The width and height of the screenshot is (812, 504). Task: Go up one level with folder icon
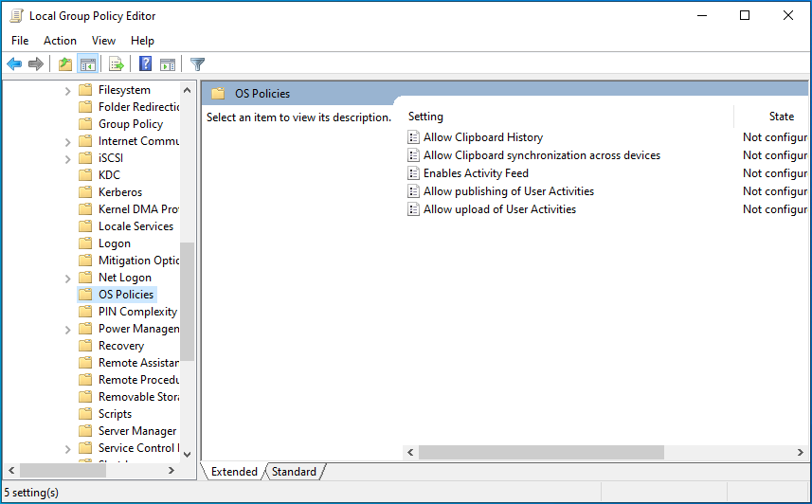point(64,64)
